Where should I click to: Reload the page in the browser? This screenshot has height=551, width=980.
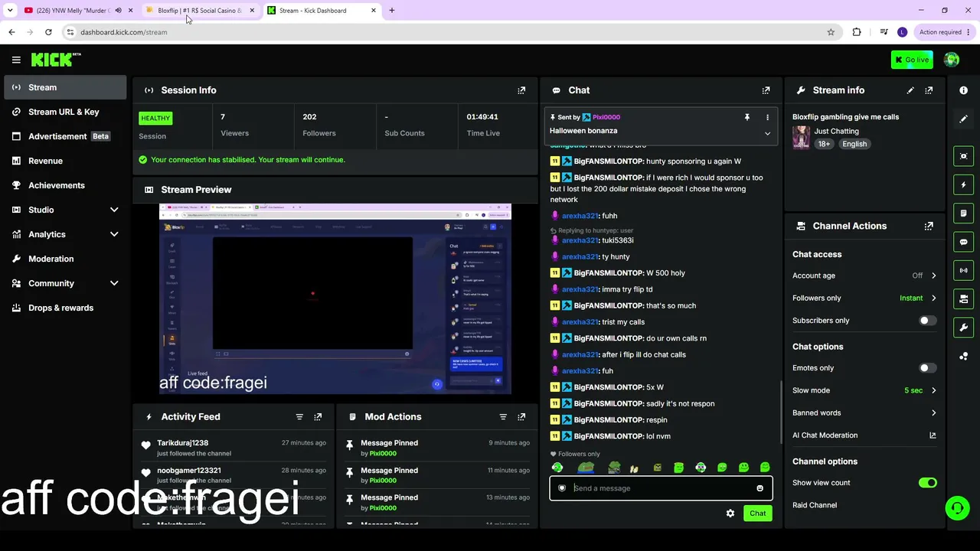[x=48, y=32]
